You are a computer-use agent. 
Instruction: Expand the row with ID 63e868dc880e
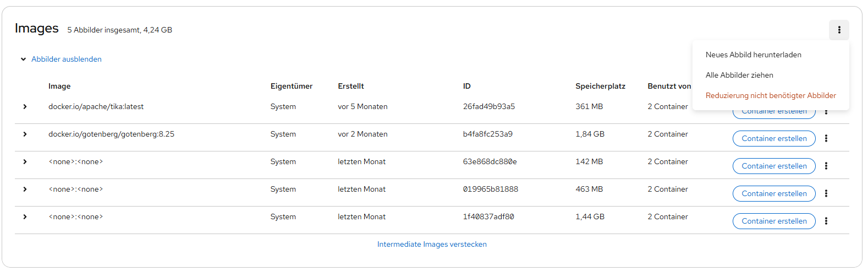pyautogui.click(x=25, y=162)
